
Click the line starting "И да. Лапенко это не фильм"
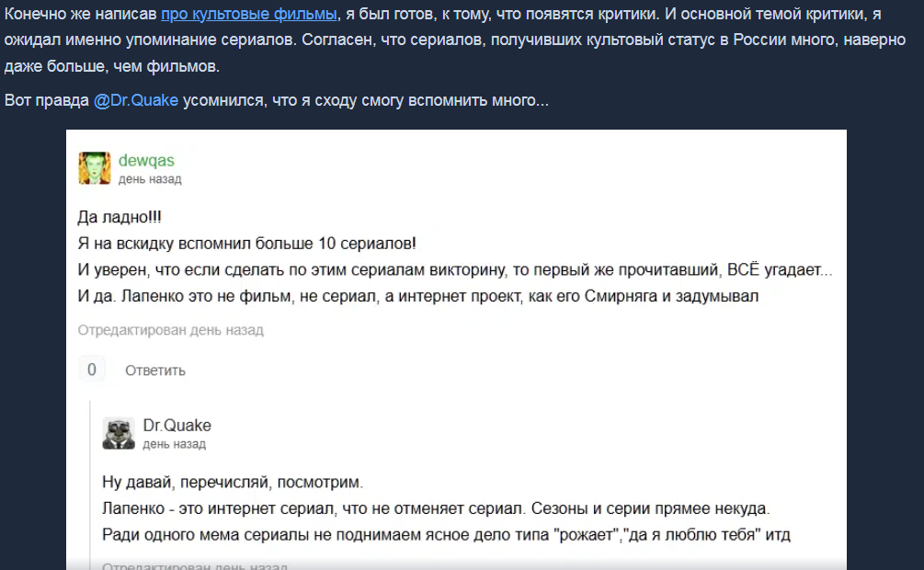click(x=417, y=297)
